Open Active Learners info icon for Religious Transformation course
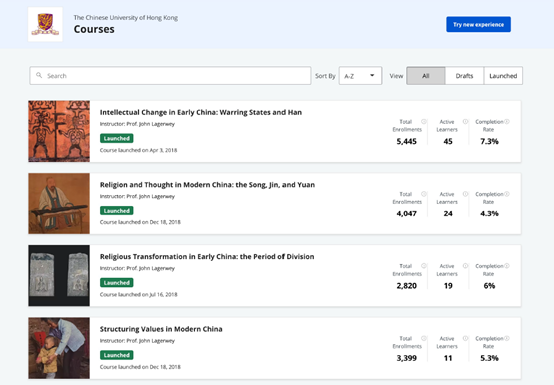The image size is (554, 385). coord(465,266)
